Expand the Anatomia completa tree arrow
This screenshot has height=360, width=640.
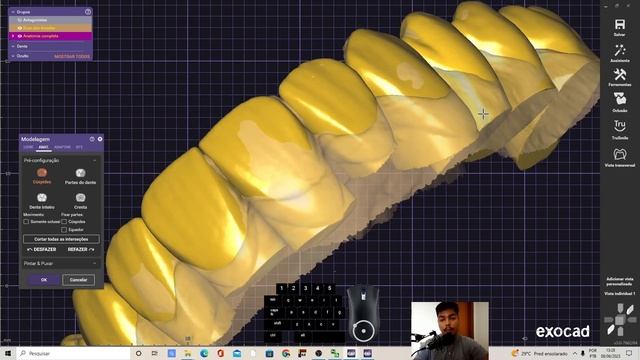(13, 36)
